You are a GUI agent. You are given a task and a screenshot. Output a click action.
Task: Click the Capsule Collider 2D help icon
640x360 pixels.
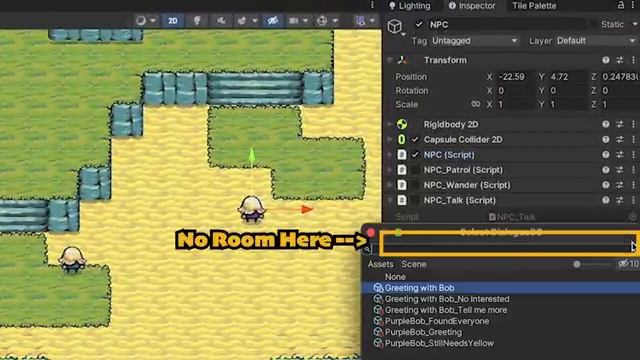(x=606, y=140)
